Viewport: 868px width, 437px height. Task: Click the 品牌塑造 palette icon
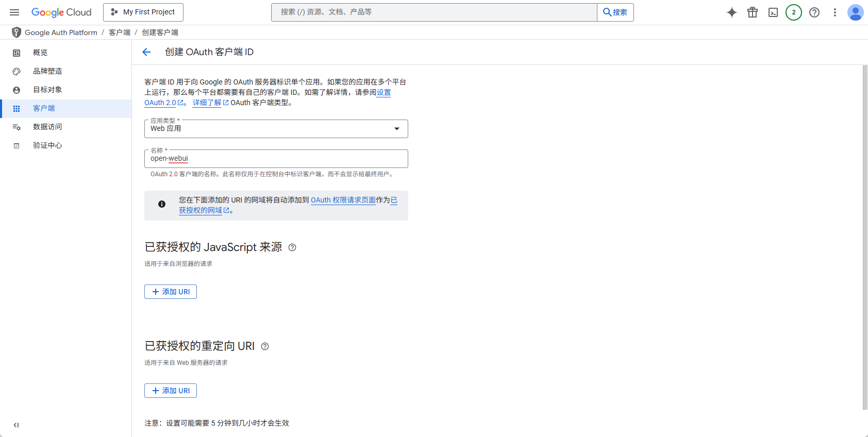point(16,71)
